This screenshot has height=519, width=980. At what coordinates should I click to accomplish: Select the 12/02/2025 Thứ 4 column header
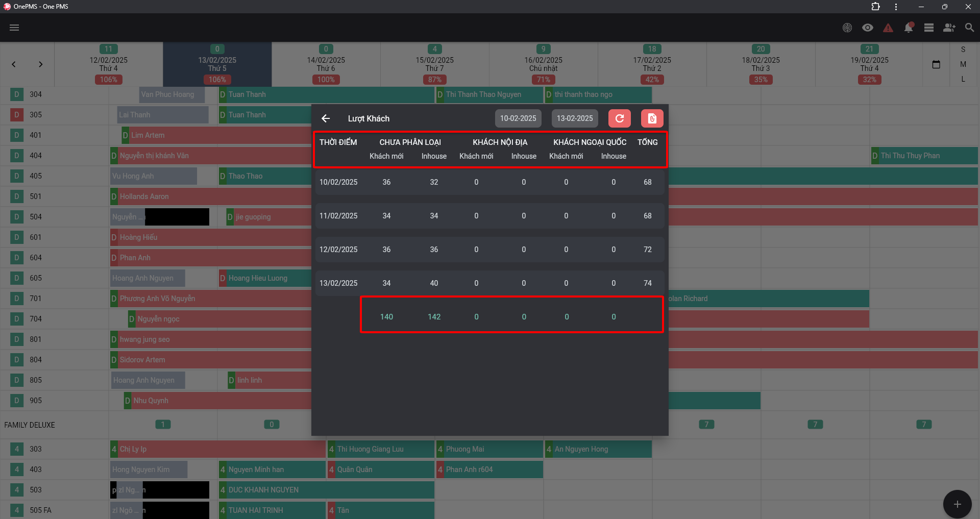click(109, 64)
